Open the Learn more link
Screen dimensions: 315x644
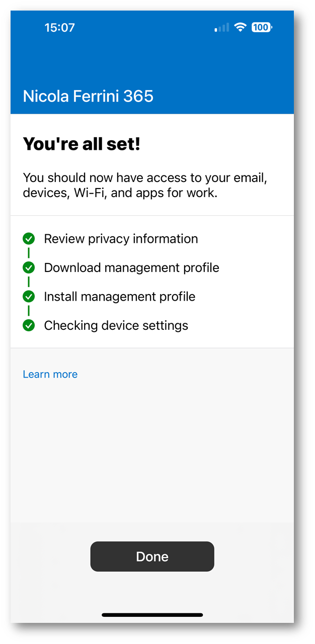tap(50, 374)
